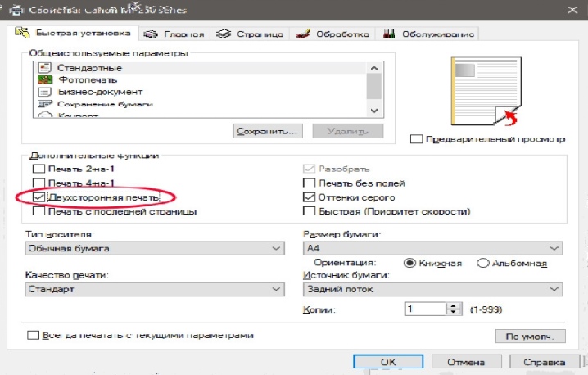Viewport: 588px width, 375px height.
Task: Disable Двухсторонняя печать checkbox
Action: [x=39, y=197]
